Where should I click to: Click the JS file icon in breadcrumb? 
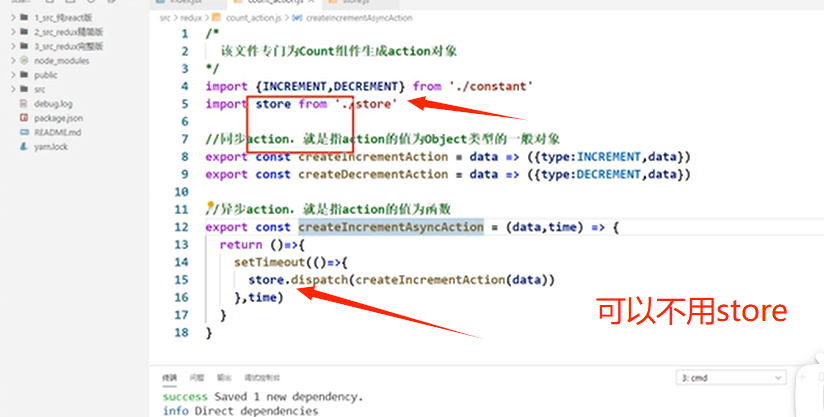[x=216, y=18]
